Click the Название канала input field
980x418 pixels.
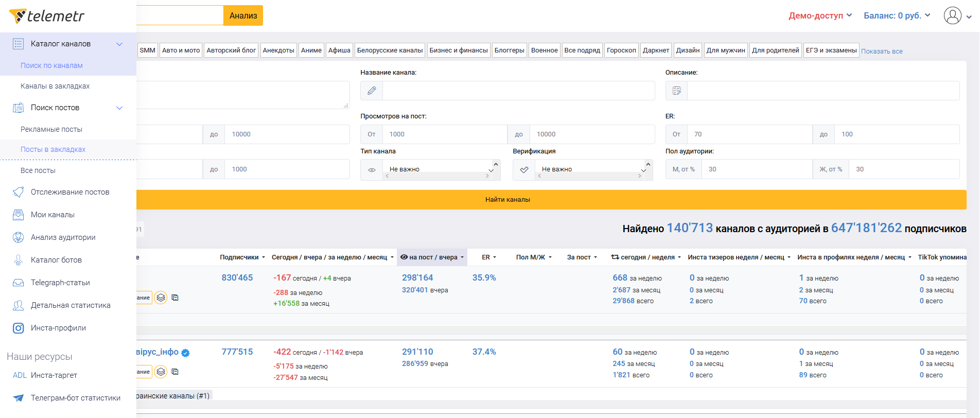518,91
